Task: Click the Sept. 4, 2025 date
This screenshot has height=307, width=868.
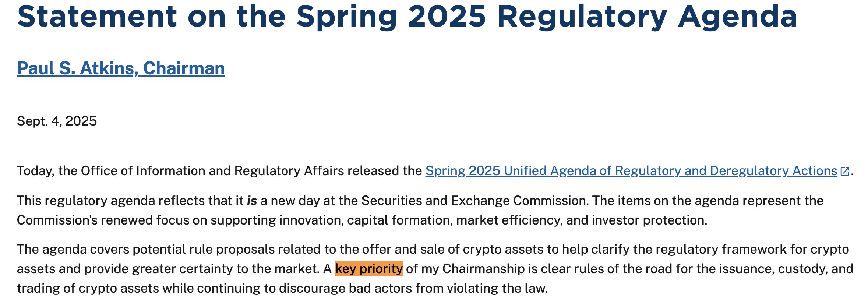Action: pyautogui.click(x=57, y=121)
